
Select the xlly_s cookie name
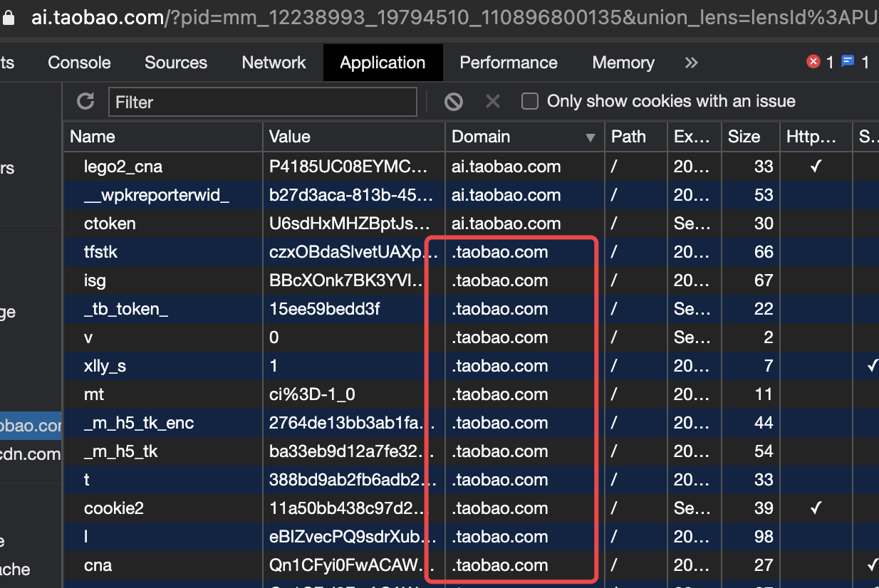coord(105,366)
